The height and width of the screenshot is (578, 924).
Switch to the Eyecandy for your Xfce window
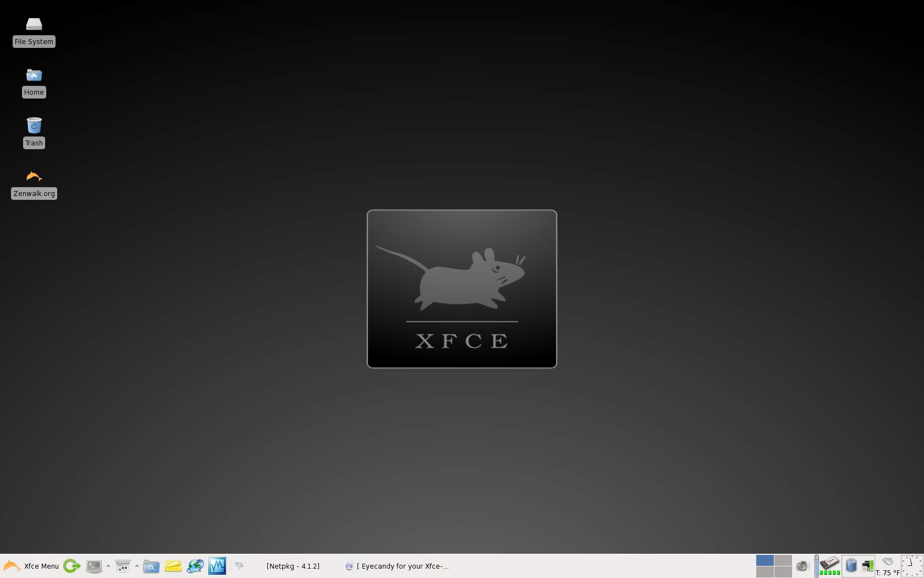click(397, 566)
